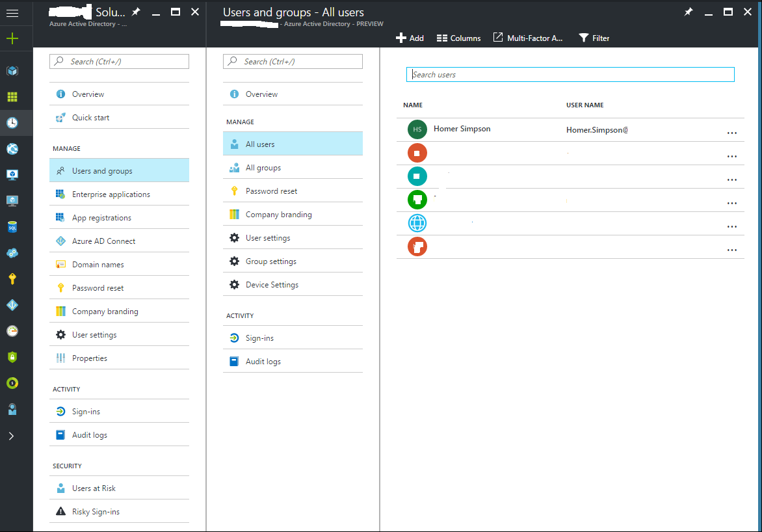Open ellipsis menu for the globe avatar row
Viewport: 762px width, 532px height.
[732, 226]
